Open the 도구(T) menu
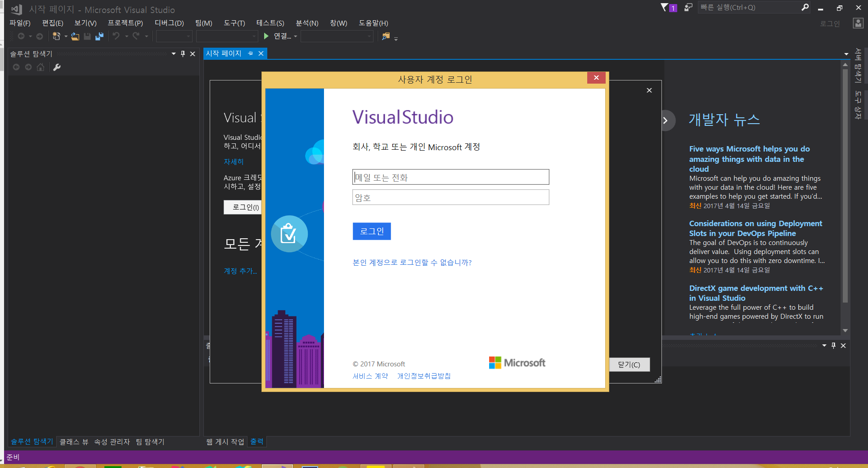 coord(234,23)
